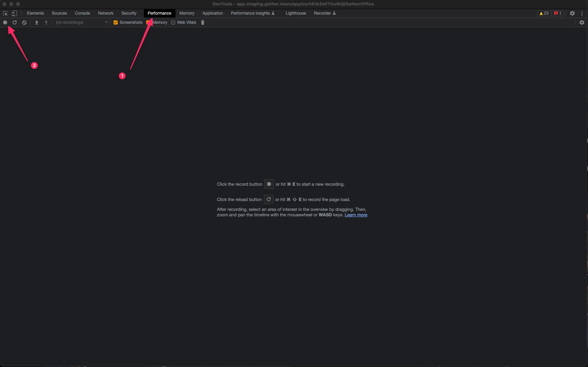Click the DevTools window title text
This screenshot has width=588, height=367.
pyautogui.click(x=293, y=4)
